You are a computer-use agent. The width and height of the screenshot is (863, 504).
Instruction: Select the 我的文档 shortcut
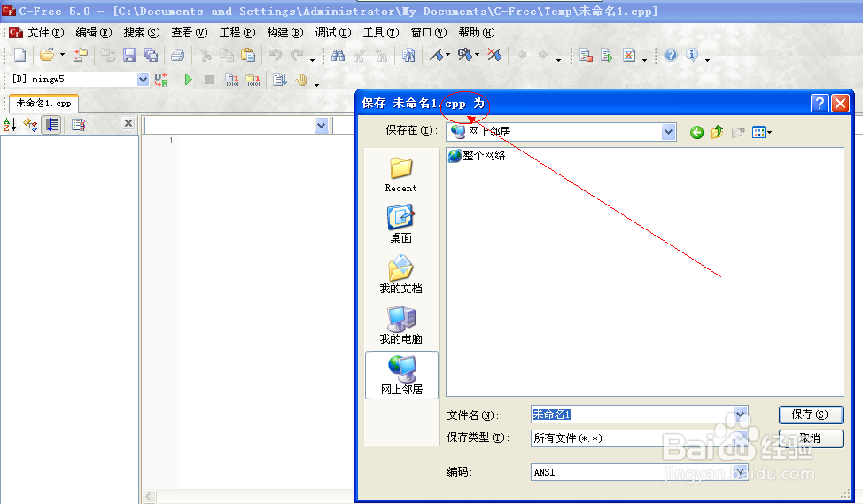tap(400, 274)
